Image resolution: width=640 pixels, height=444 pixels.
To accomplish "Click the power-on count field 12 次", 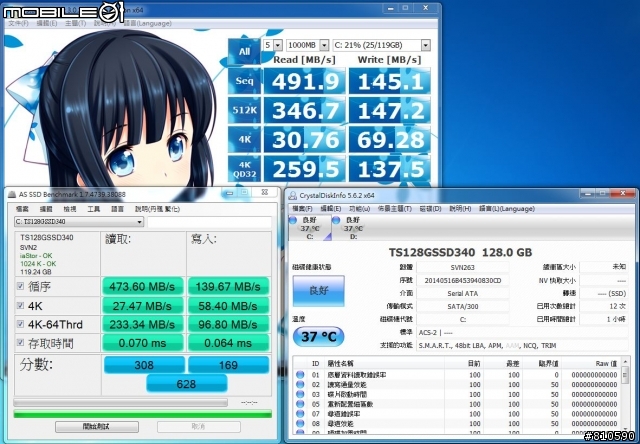I will point(604,306).
